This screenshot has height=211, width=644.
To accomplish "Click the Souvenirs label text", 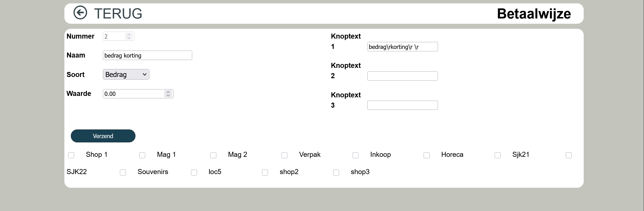I will [x=153, y=172].
